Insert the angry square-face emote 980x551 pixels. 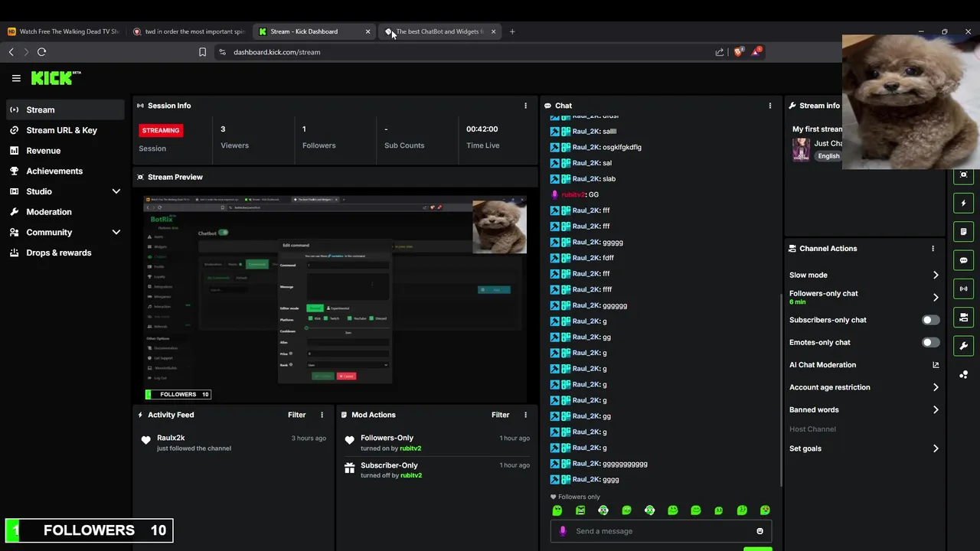click(580, 510)
